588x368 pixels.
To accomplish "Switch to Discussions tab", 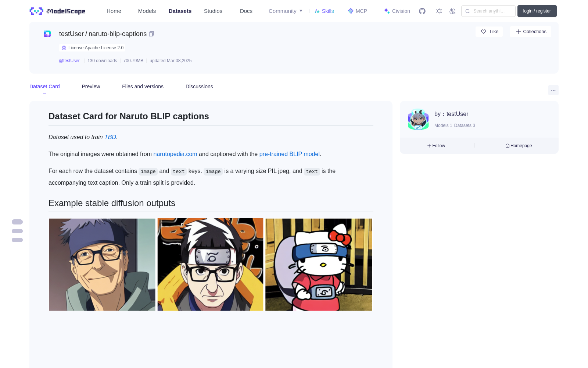I will pyautogui.click(x=199, y=86).
